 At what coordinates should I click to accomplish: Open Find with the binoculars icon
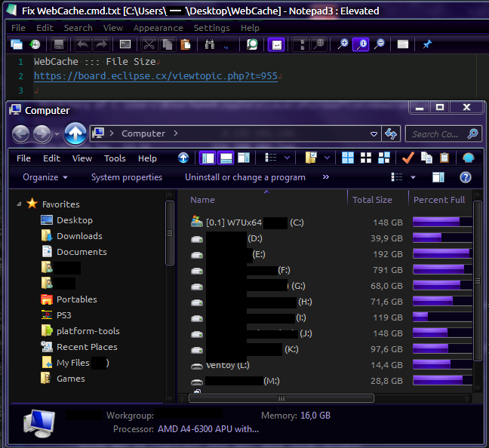coord(210,44)
